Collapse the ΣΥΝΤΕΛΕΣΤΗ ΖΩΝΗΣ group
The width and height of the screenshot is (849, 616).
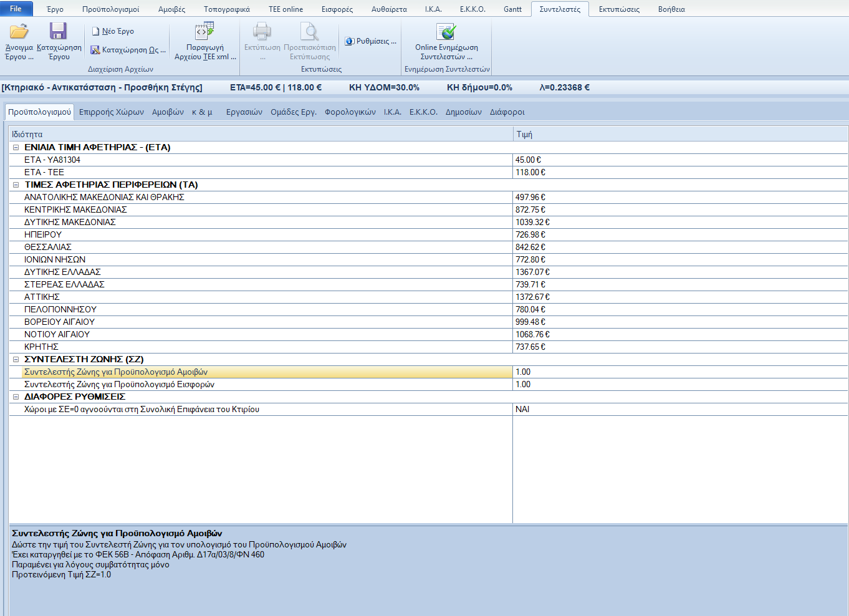(16, 359)
